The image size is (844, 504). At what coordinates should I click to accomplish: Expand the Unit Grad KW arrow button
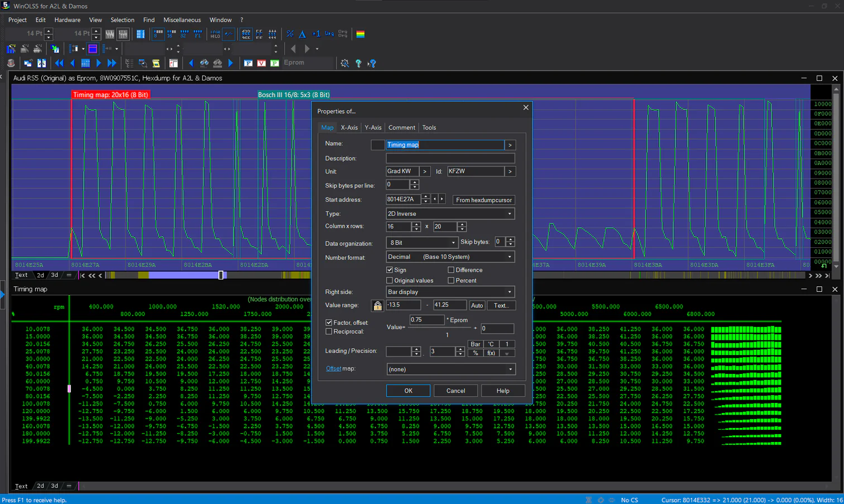pyautogui.click(x=425, y=171)
